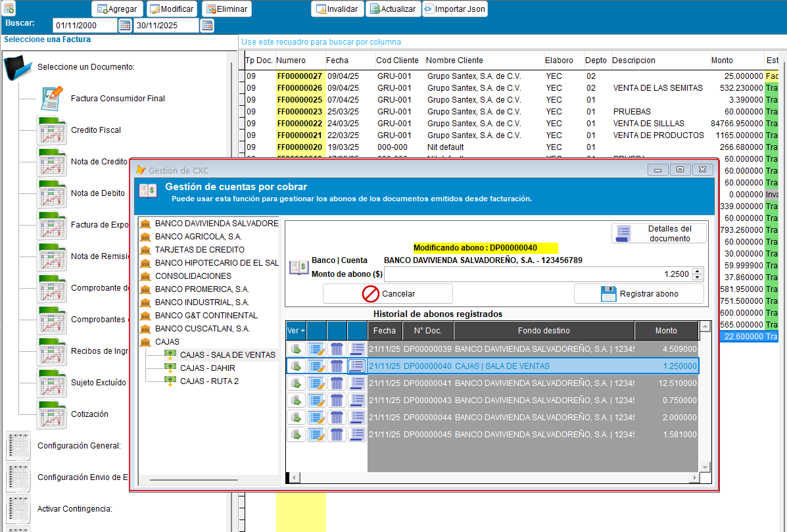Select CAJAS - DAHIR in the accounts tree
This screenshot has height=532, width=787.
(x=207, y=368)
